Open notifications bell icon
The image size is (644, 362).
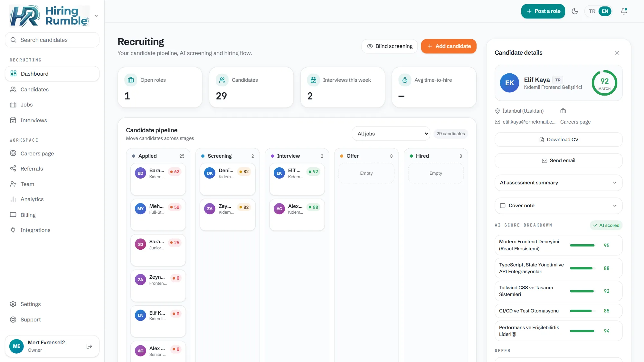(x=624, y=11)
